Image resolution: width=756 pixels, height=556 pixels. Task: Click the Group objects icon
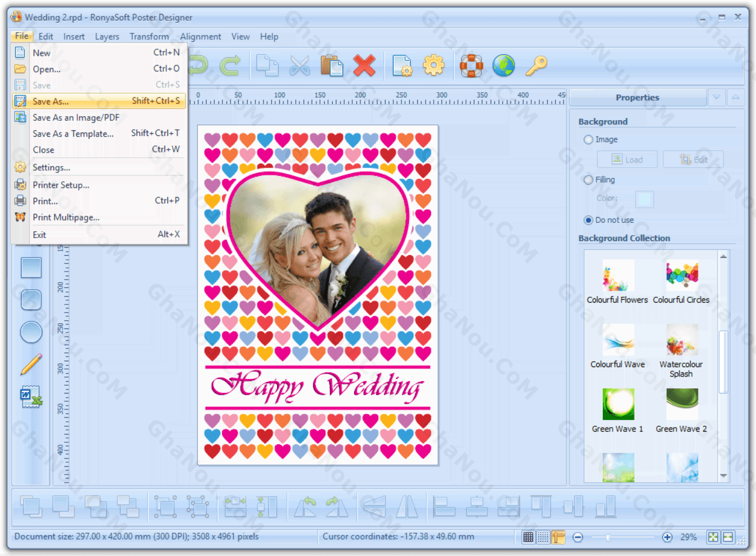[165, 506]
